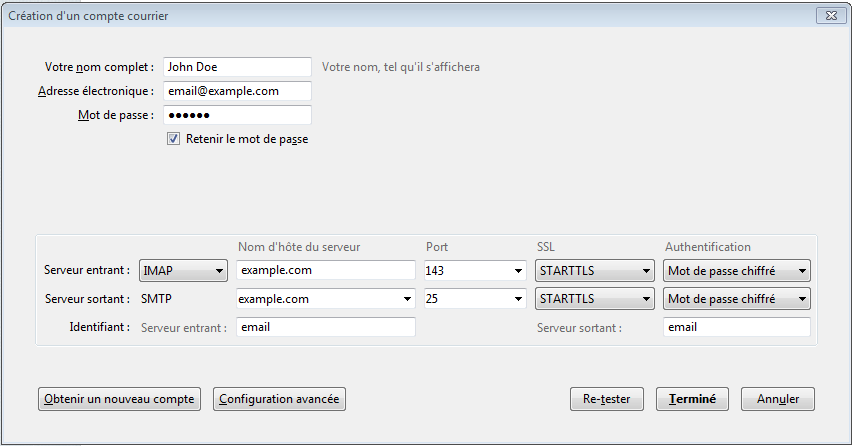Open the IMAP protocol dropdown
The width and height of the screenshot is (852, 446).
click(183, 270)
